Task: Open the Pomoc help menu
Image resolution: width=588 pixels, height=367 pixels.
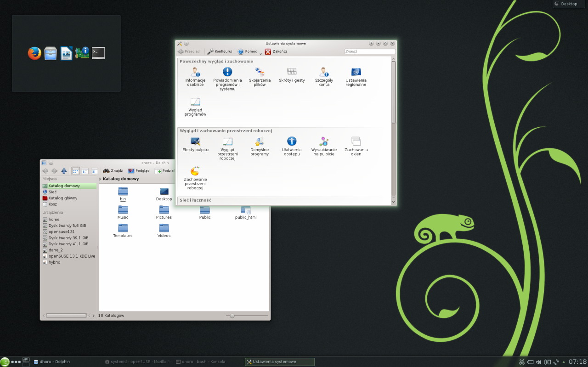Action: pyautogui.click(x=247, y=51)
